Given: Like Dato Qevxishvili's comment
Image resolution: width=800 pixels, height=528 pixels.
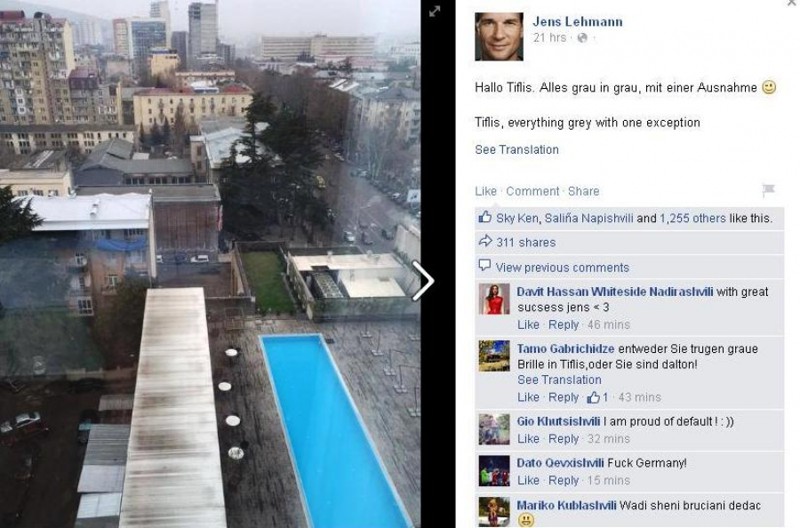Looking at the screenshot, I should click(528, 481).
